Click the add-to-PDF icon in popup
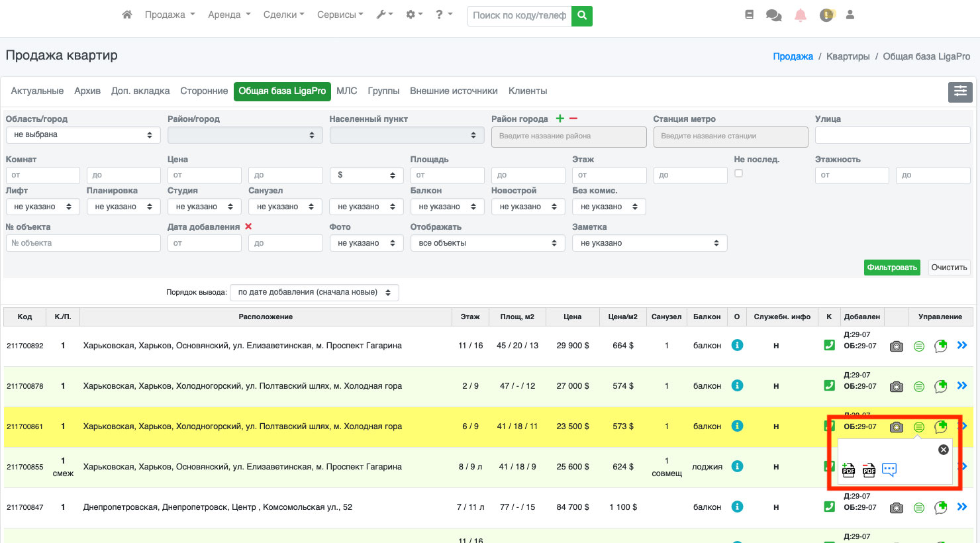The image size is (980, 543). point(848,470)
